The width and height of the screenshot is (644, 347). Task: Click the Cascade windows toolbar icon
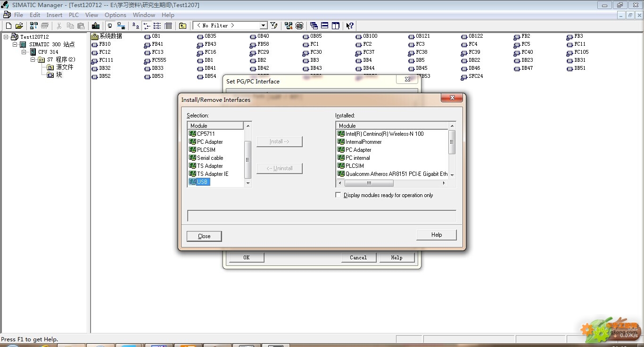point(314,25)
